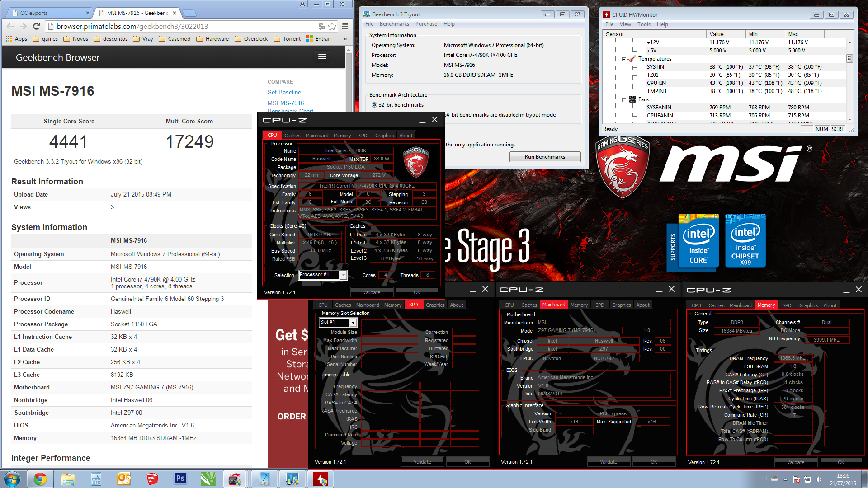Open the Windows Start orb
This screenshot has width=868, height=488.
(12, 479)
